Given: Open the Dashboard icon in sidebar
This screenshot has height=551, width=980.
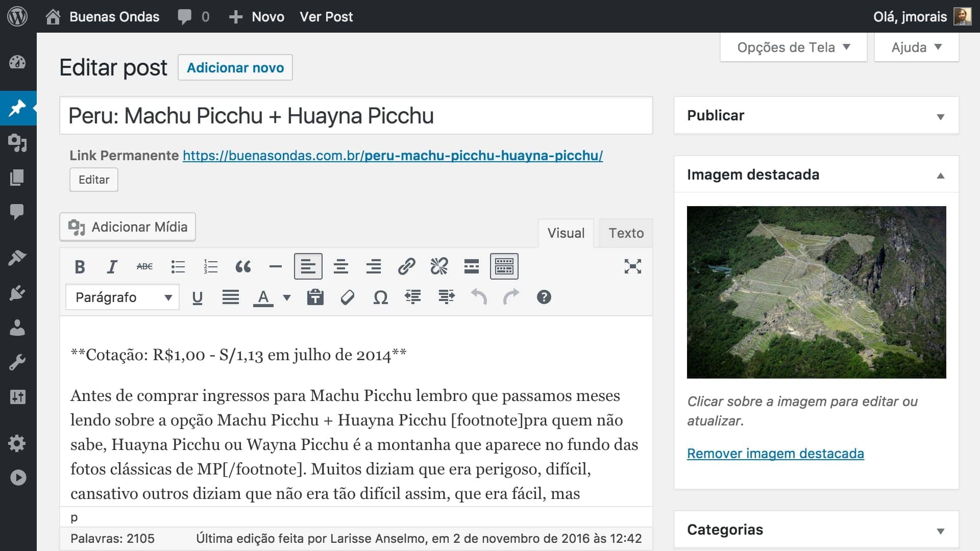Looking at the screenshot, I should [17, 62].
